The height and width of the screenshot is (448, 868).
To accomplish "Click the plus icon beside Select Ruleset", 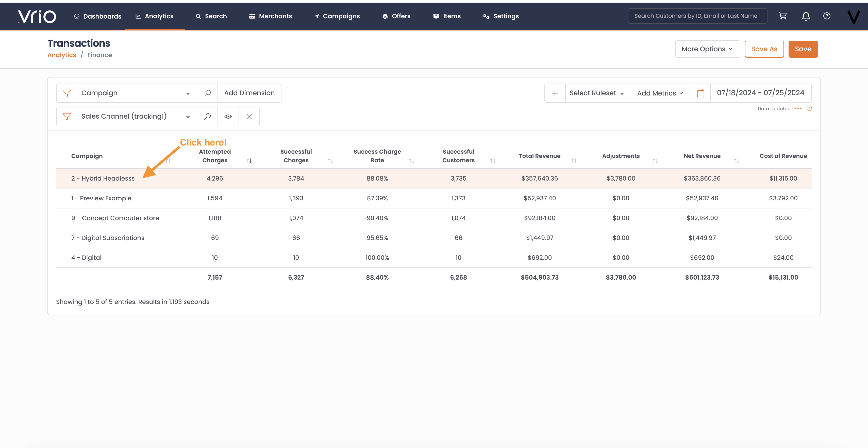I will (x=555, y=93).
